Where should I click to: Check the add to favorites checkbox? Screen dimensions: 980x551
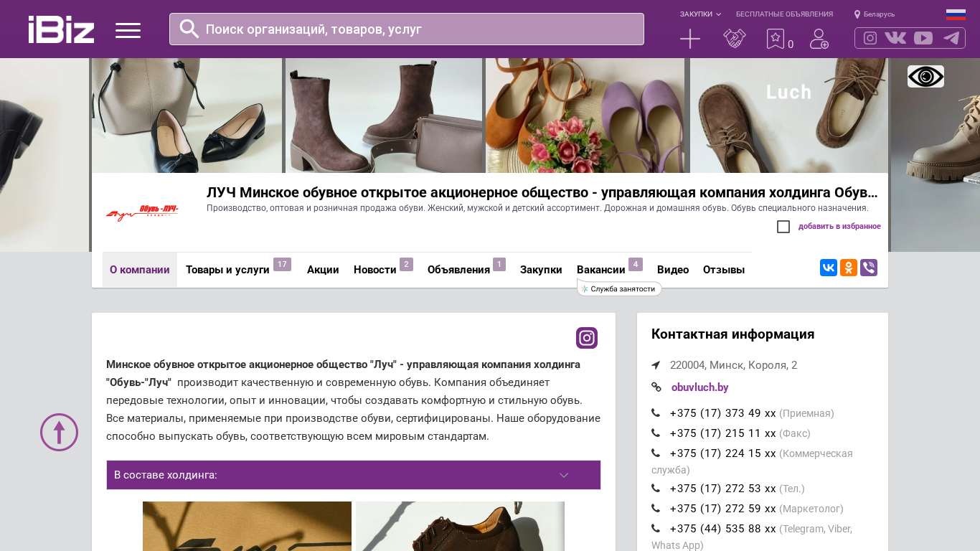click(783, 227)
